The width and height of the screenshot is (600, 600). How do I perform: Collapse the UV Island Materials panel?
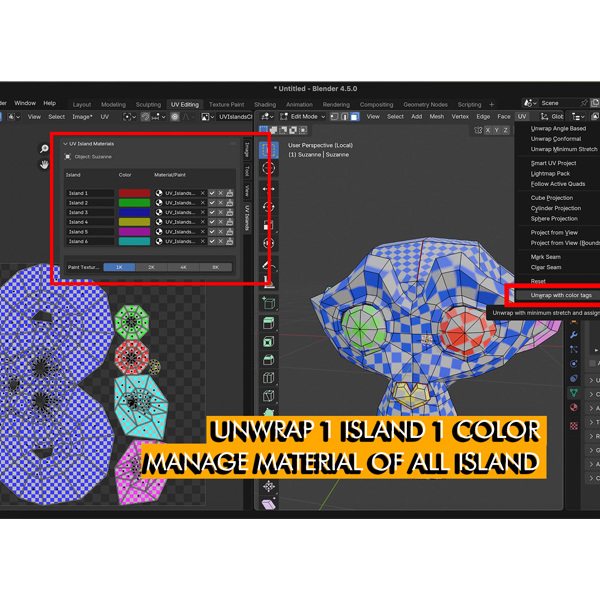pos(65,144)
